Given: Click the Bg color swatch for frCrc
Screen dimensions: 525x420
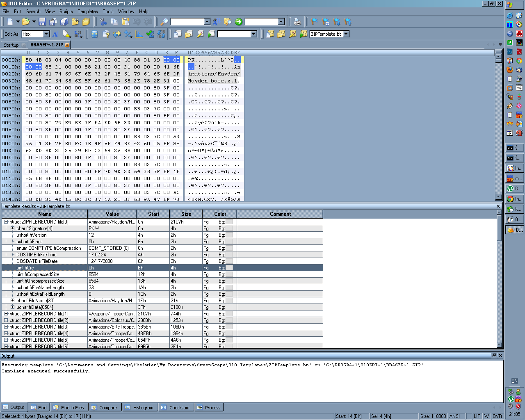Looking at the screenshot, I should pos(229,268).
